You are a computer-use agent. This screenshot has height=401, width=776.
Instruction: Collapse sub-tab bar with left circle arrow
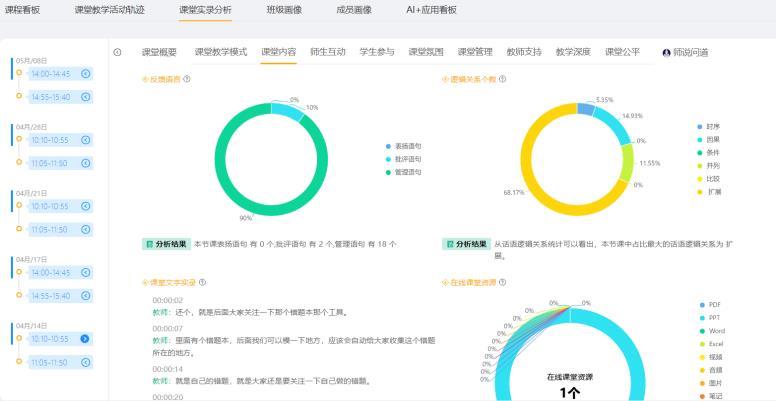point(117,52)
